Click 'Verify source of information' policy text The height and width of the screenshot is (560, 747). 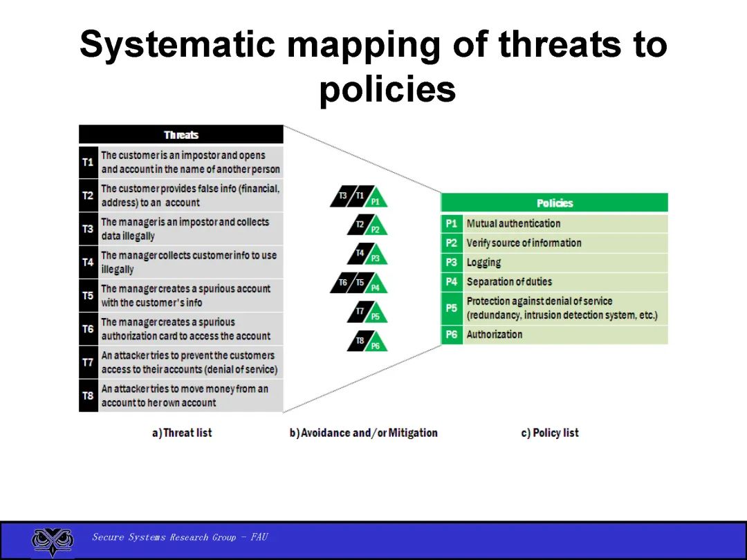524,243
